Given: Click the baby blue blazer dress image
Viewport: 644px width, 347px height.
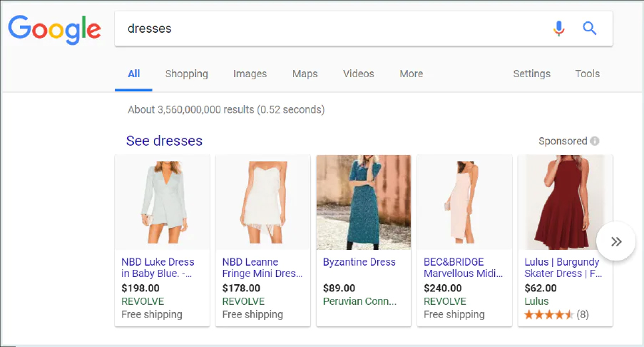Looking at the screenshot, I should pyautogui.click(x=162, y=202).
